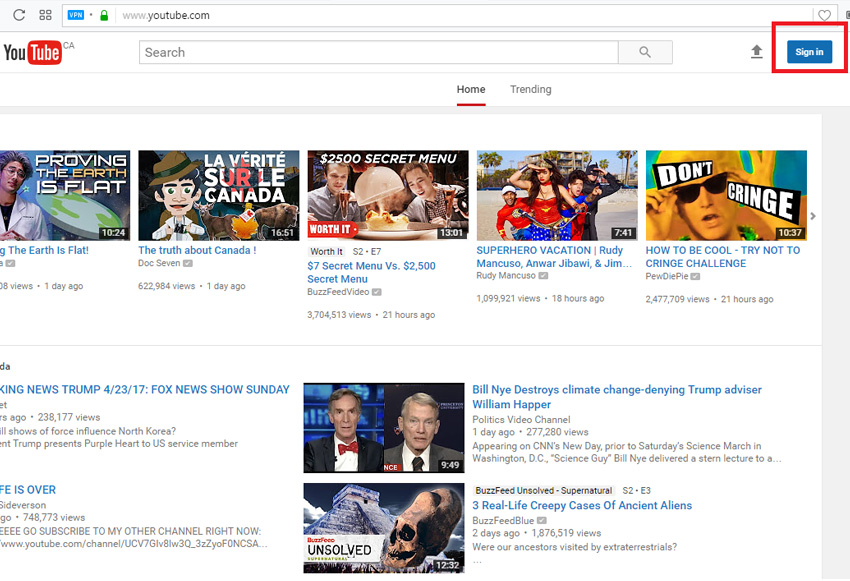This screenshot has width=850, height=581.
Task: Open 'SUPERHERO VACATION' video title
Action: (554, 257)
